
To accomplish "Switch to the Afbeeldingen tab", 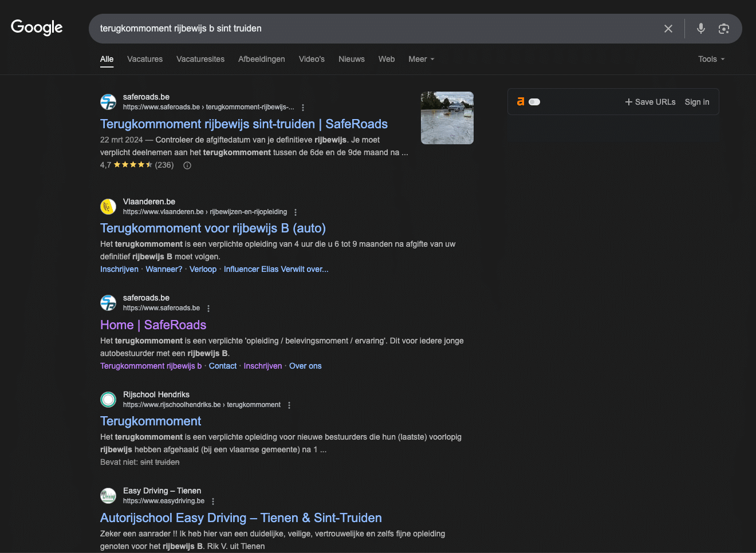I will [x=262, y=59].
